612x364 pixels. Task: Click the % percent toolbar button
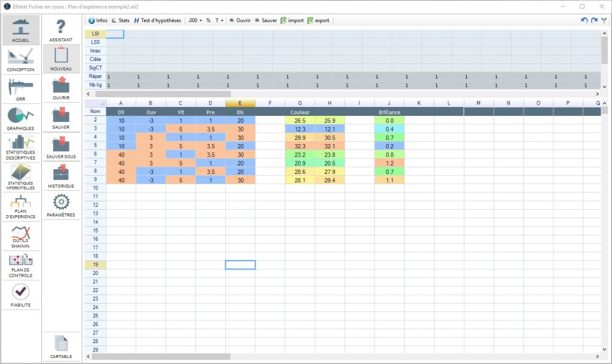(x=209, y=20)
